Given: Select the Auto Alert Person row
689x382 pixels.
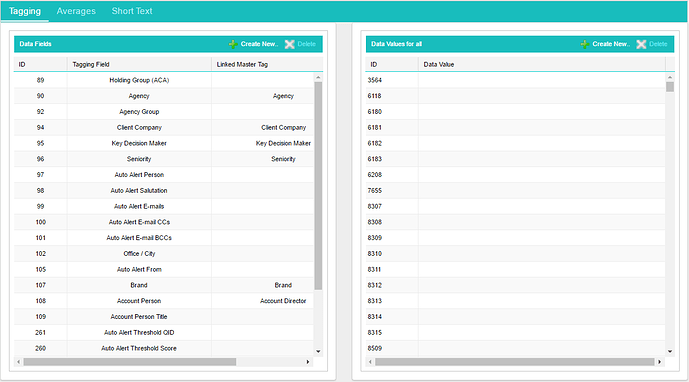Looking at the screenshot, I should coord(164,175).
